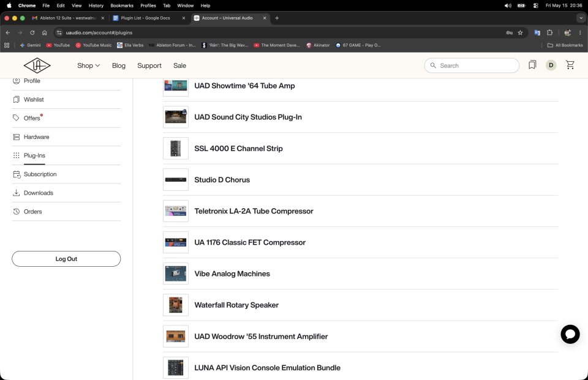Viewport: 588px width, 380px height.
Task: Open the tab search chevron
Action: pos(581,18)
